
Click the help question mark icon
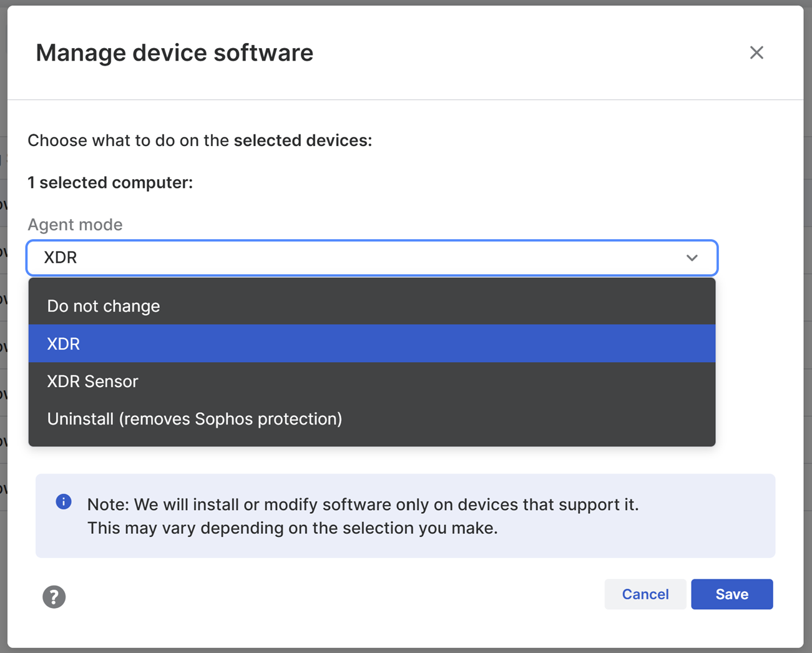click(x=54, y=597)
